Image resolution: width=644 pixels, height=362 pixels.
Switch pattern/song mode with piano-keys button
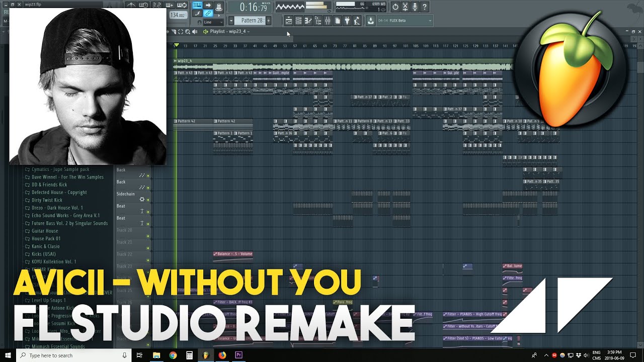(x=197, y=5)
